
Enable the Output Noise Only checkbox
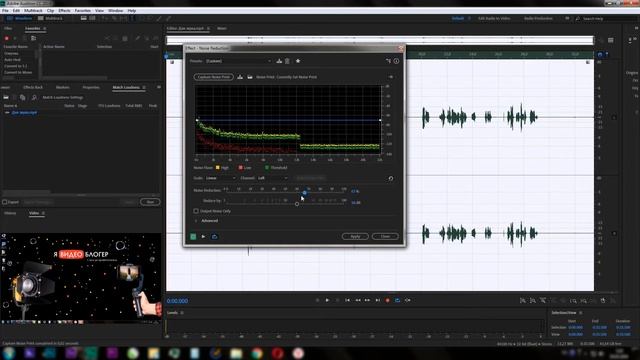(x=196, y=211)
